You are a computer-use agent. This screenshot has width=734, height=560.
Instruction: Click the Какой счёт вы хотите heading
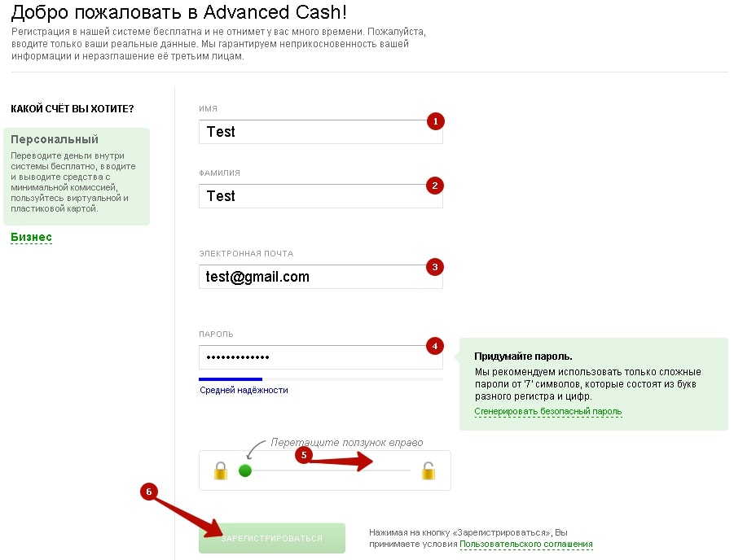(73, 108)
